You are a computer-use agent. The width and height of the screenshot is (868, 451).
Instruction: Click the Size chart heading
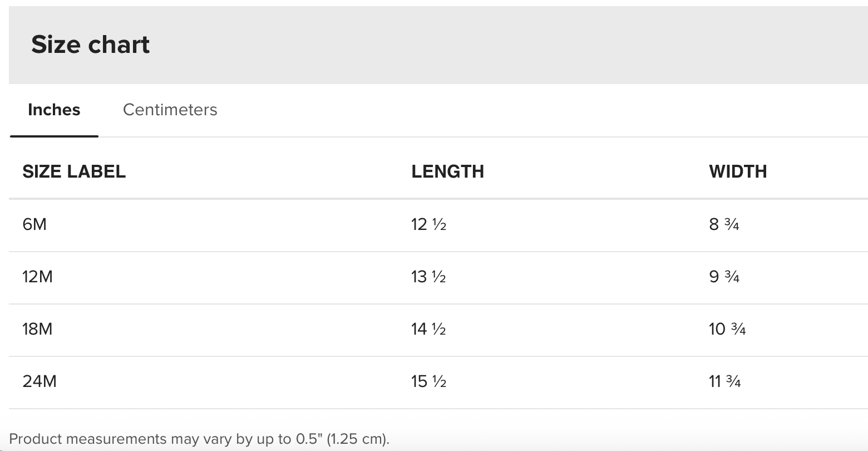(x=91, y=45)
